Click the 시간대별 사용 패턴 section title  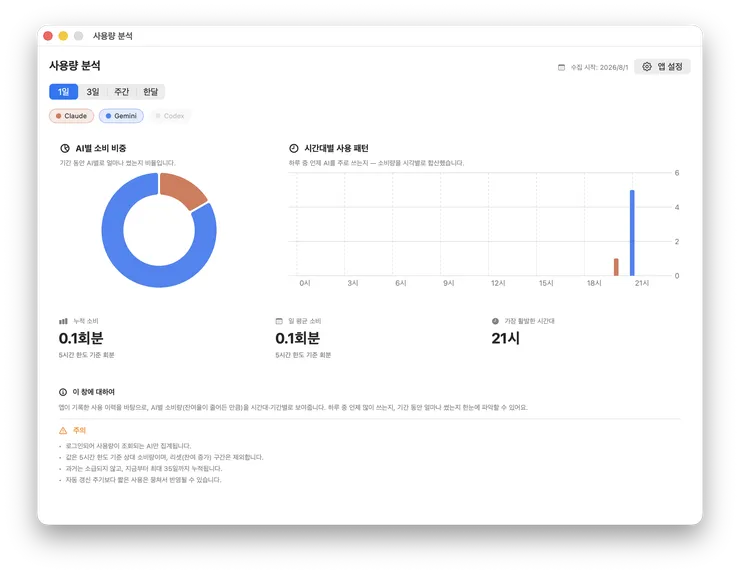point(336,148)
